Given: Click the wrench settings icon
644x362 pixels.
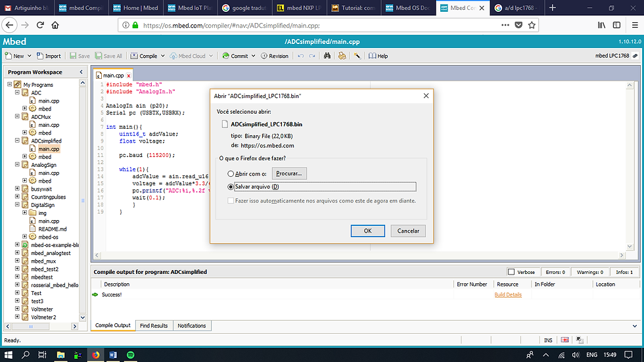Looking at the screenshot, I should coord(357,56).
